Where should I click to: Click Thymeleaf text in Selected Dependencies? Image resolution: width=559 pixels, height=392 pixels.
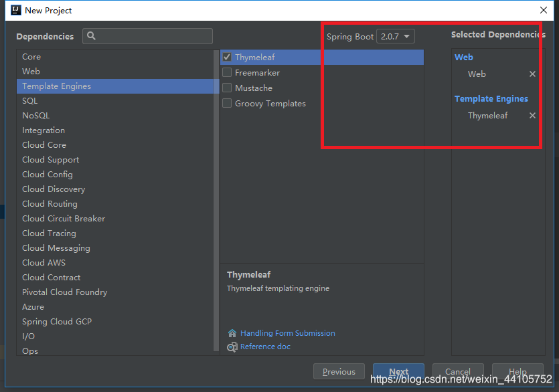click(x=487, y=116)
